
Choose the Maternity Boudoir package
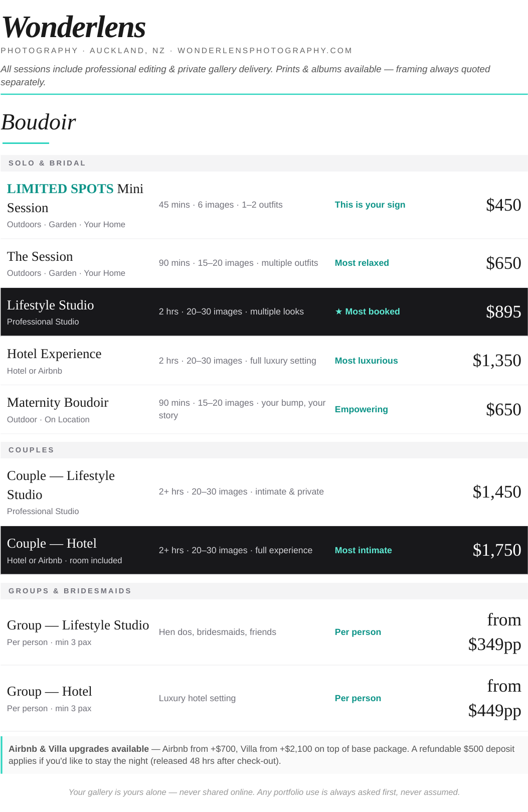click(264, 409)
